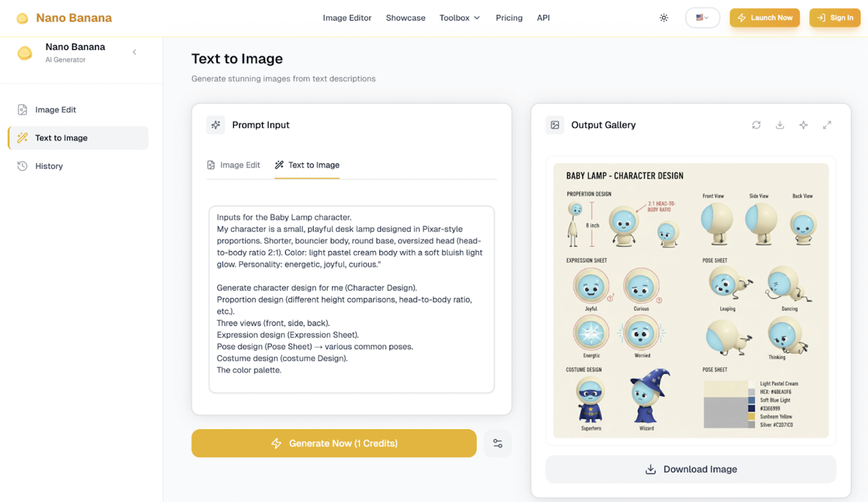Viewport: 868px width, 502px height.
Task: Click the Sign In button
Action: (835, 18)
